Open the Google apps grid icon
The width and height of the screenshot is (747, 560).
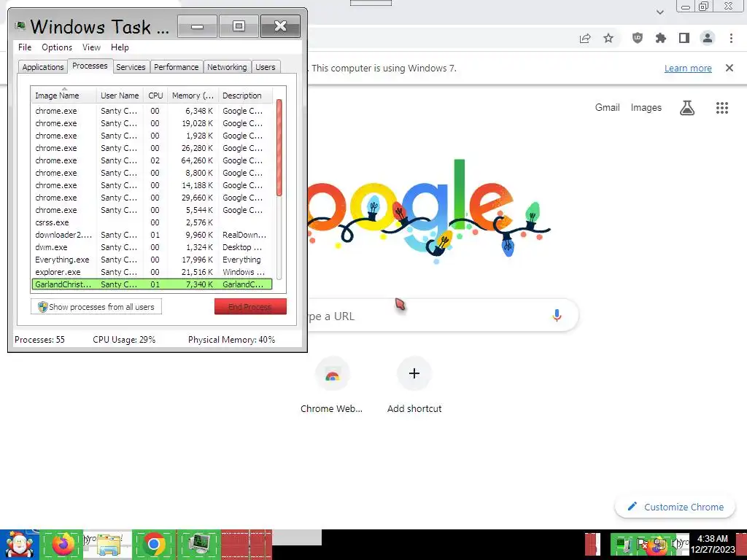[x=722, y=108]
